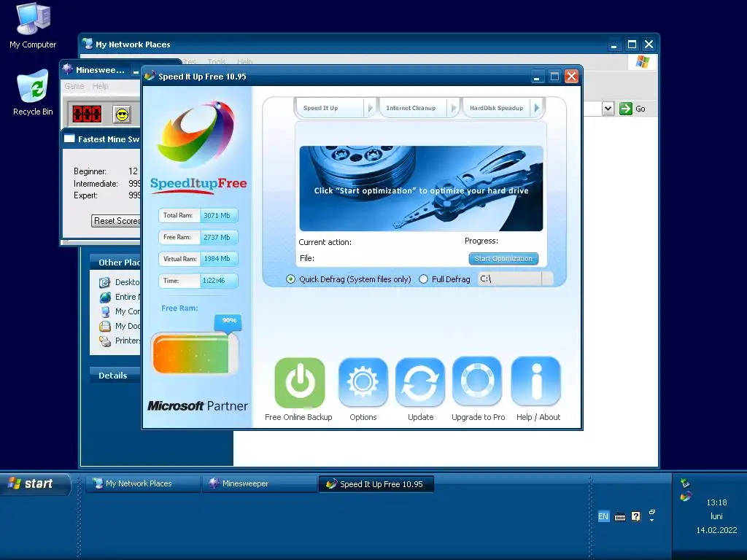747x560 pixels.
Task: Click arrow next to Speed It Up tab
Action: click(370, 108)
